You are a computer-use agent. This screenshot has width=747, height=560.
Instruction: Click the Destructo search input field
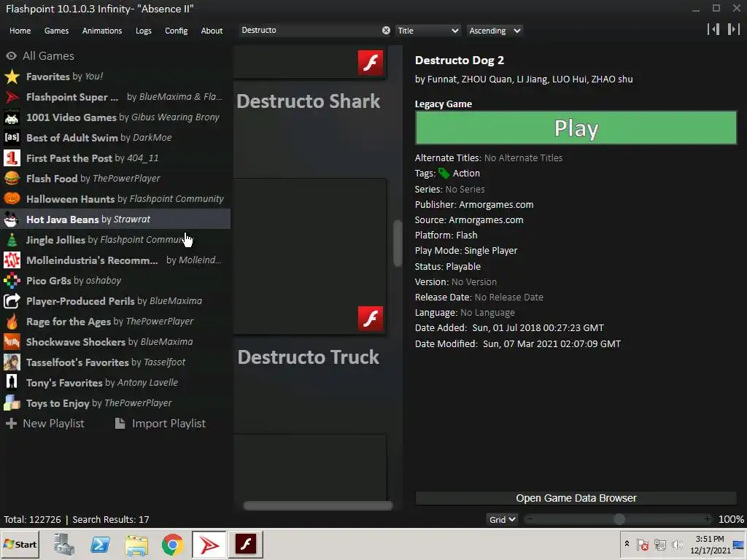[309, 31]
